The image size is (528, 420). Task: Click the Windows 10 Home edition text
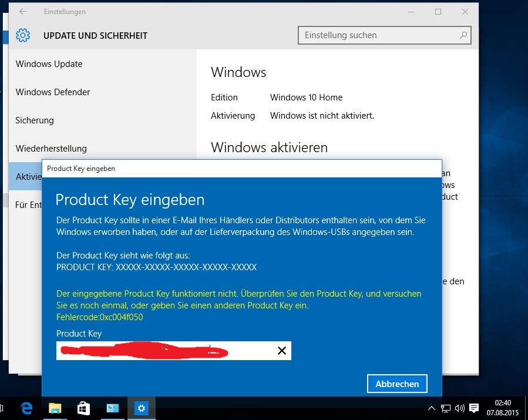[306, 98]
